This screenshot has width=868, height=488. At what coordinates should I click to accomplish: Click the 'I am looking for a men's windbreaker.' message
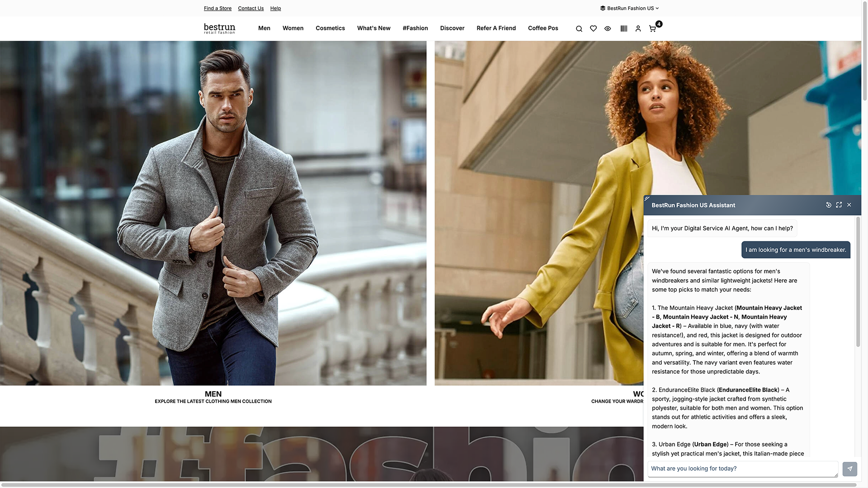(x=796, y=250)
